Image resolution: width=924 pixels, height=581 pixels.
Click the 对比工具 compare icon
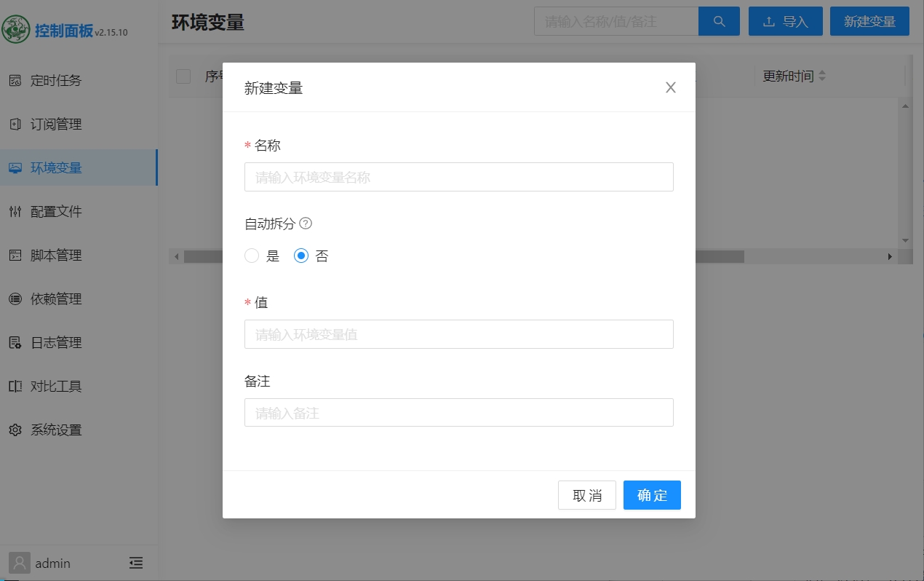click(15, 386)
